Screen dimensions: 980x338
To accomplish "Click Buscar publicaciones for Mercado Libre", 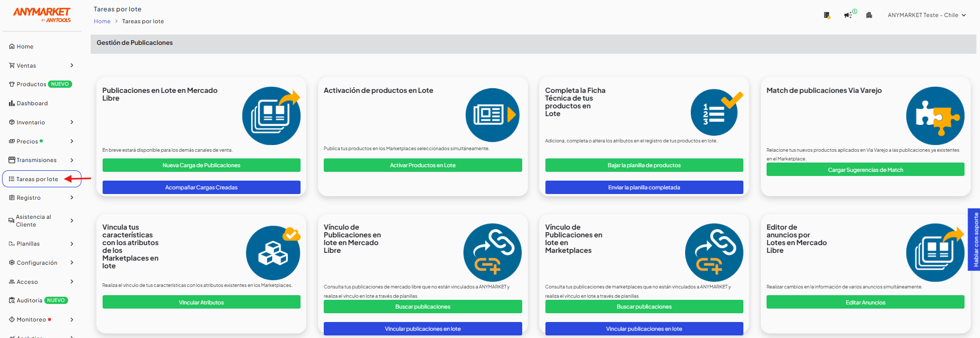I will click(x=423, y=307).
